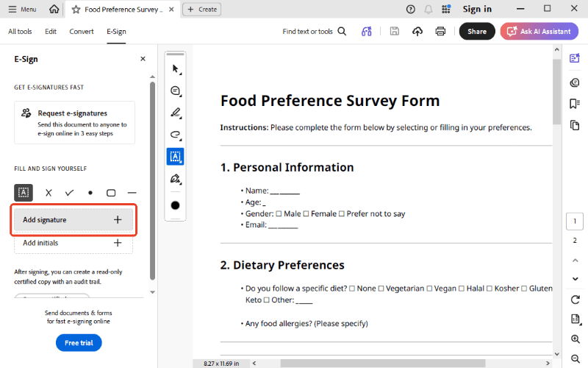Select the arrow selection tool
This screenshot has height=368, width=588.
click(175, 68)
